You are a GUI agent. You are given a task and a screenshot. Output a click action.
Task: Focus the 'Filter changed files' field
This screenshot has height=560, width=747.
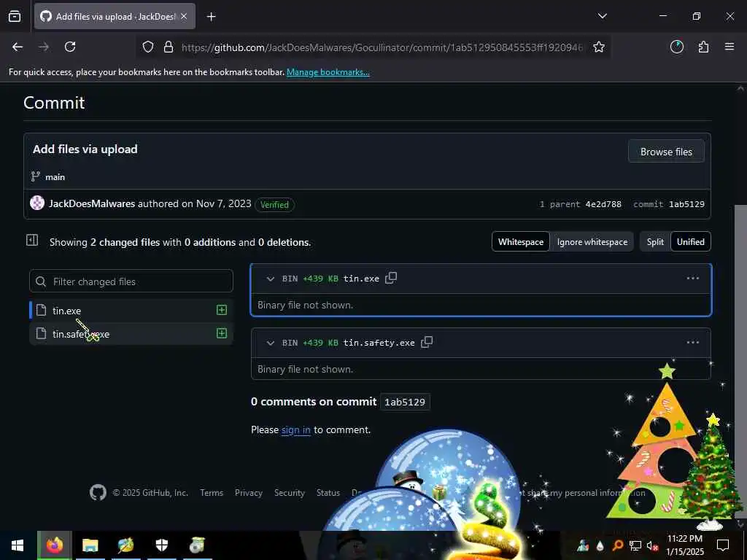[x=131, y=281]
